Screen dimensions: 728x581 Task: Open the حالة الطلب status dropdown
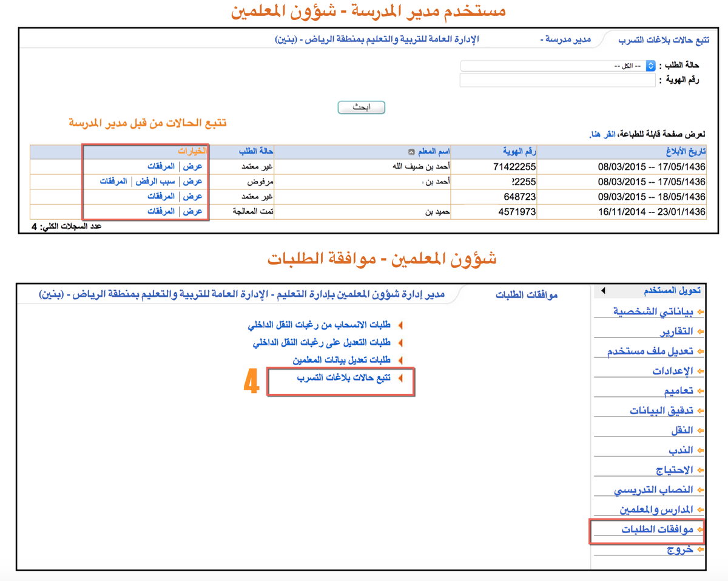[558, 66]
